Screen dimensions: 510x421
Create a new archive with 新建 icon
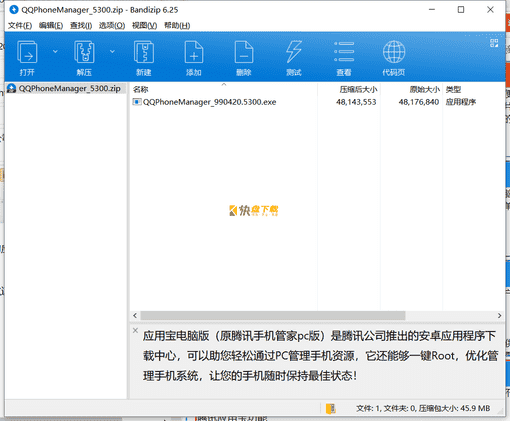[x=144, y=52]
